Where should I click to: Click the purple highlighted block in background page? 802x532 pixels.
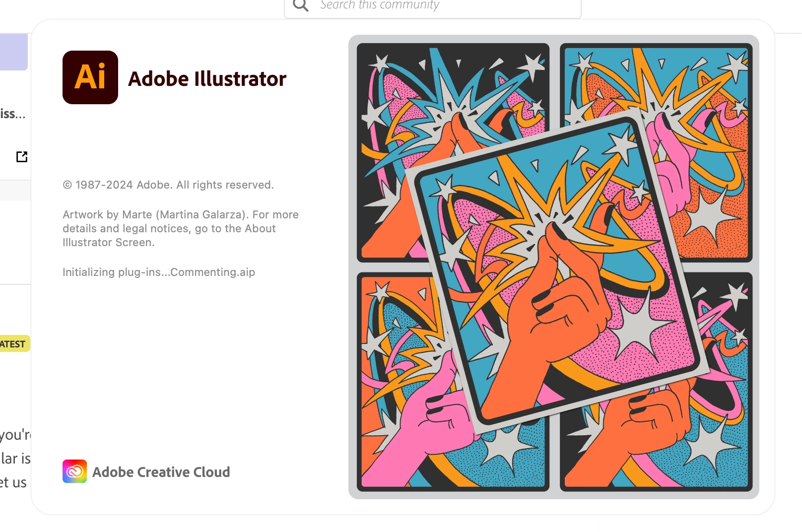pos(14,52)
